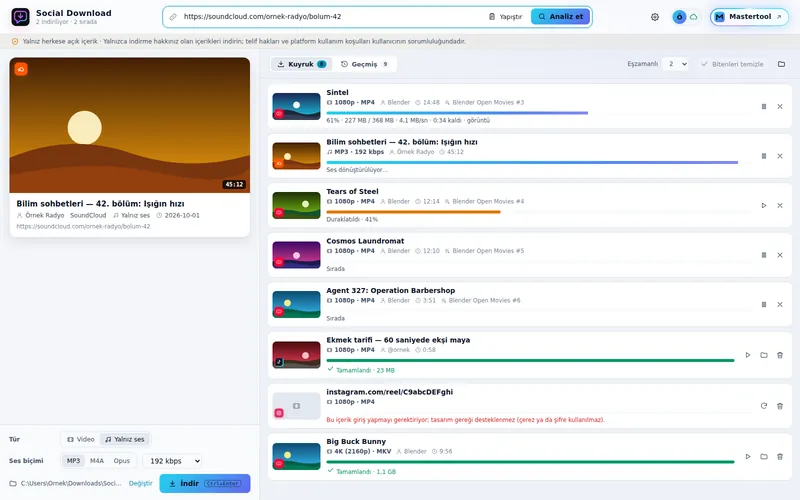
Task: Play the completed Big Buck Bunny file
Action: [747, 457]
